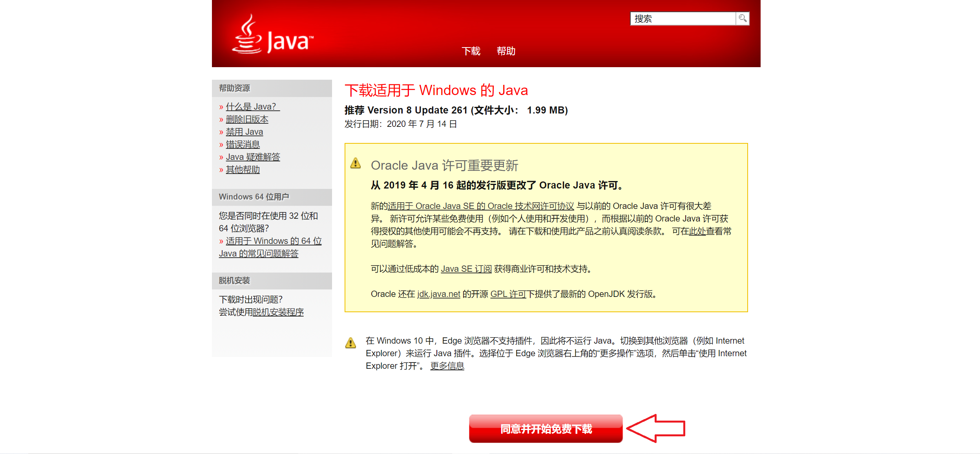Open the 下载 menu item
Image resolution: width=980 pixels, height=454 pixels.
(471, 51)
